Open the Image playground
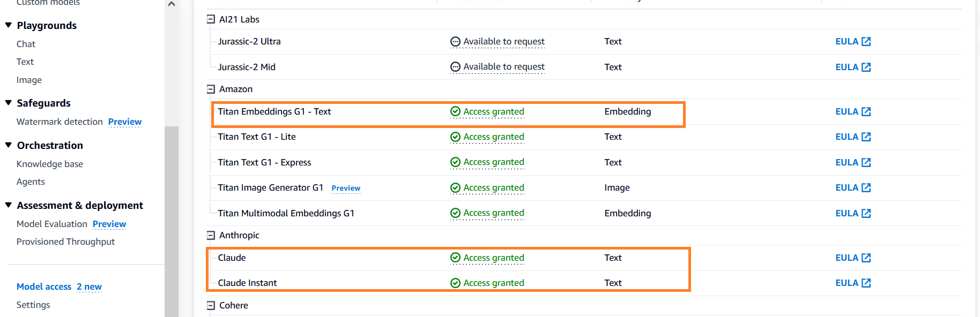 29,80
